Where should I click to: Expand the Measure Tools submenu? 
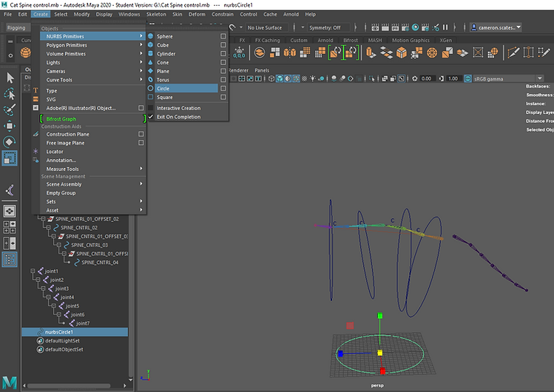tap(92, 169)
